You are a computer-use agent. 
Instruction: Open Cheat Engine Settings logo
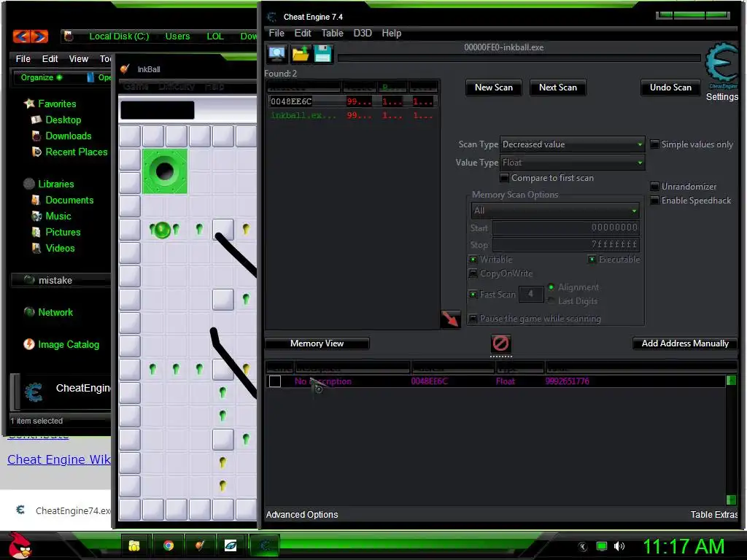721,66
